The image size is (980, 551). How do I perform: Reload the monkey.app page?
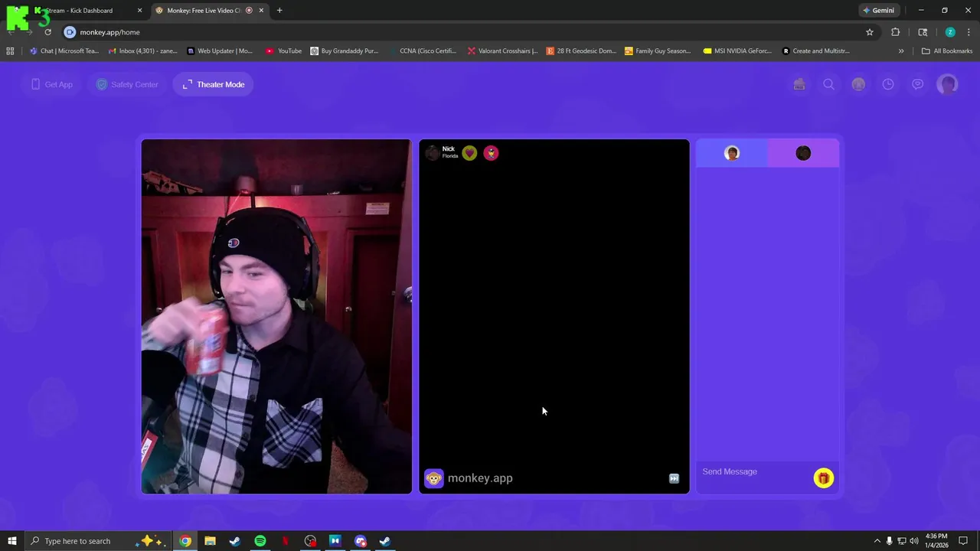pos(47,32)
